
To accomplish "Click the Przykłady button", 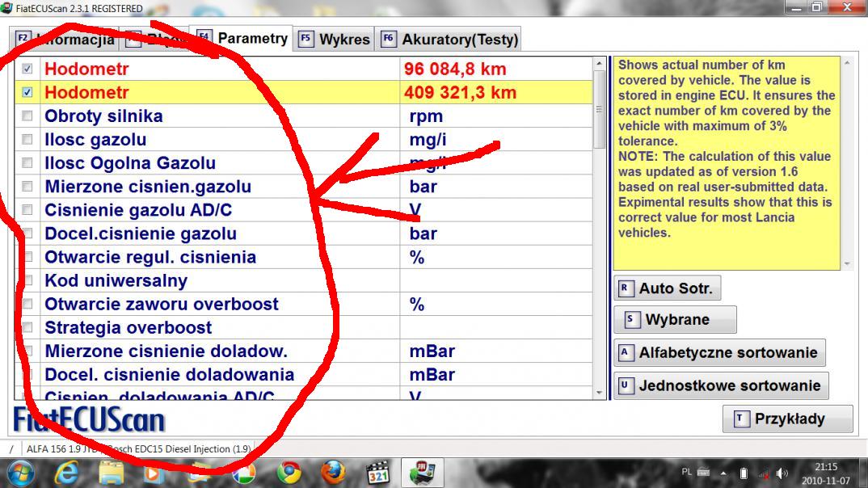I will click(x=787, y=419).
